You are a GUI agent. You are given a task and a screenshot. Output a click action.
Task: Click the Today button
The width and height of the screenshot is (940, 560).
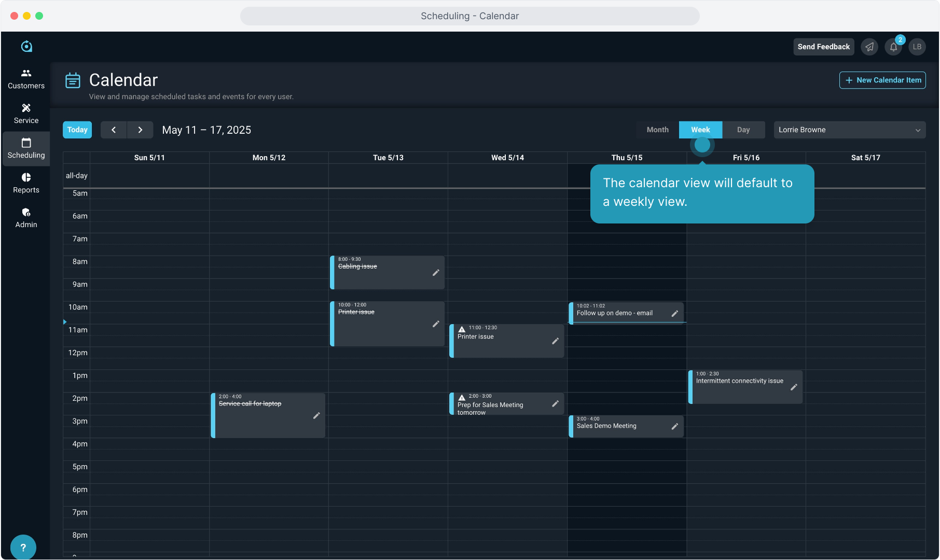(77, 130)
